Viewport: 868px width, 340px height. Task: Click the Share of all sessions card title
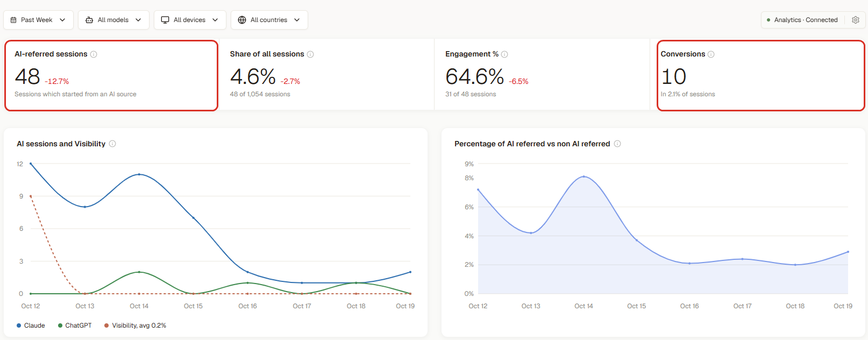coord(267,54)
